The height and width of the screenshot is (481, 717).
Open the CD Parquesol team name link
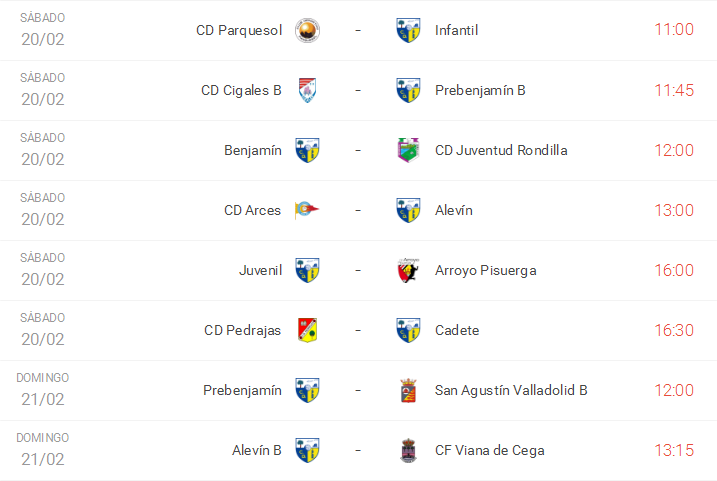coord(238,30)
